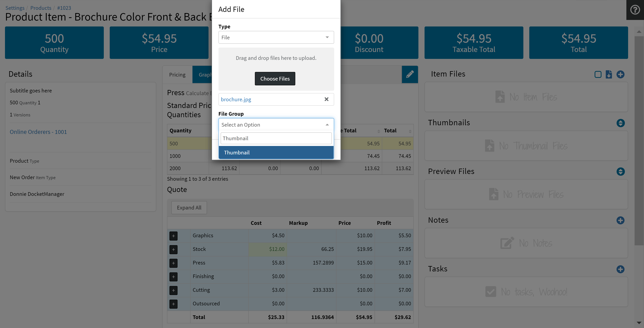Click the File Group search field

276,138
